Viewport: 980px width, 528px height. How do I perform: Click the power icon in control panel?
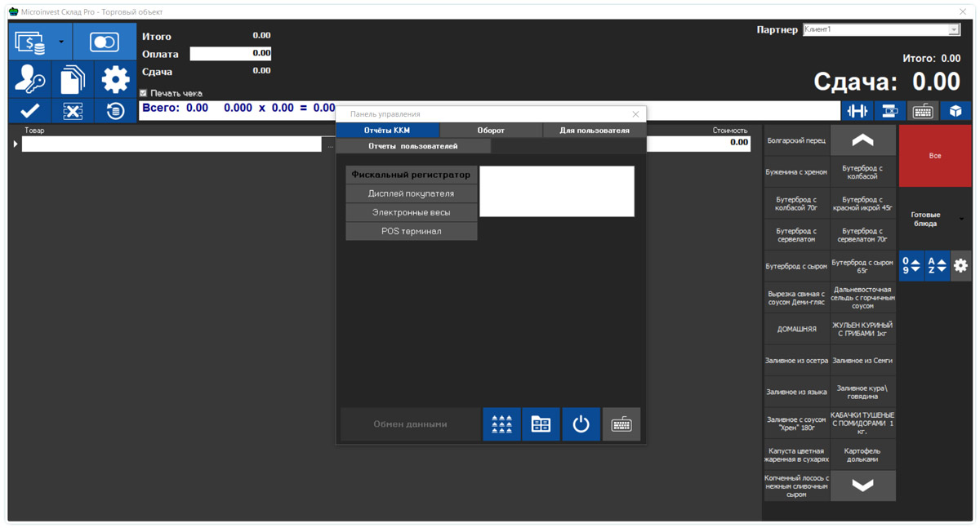(581, 424)
